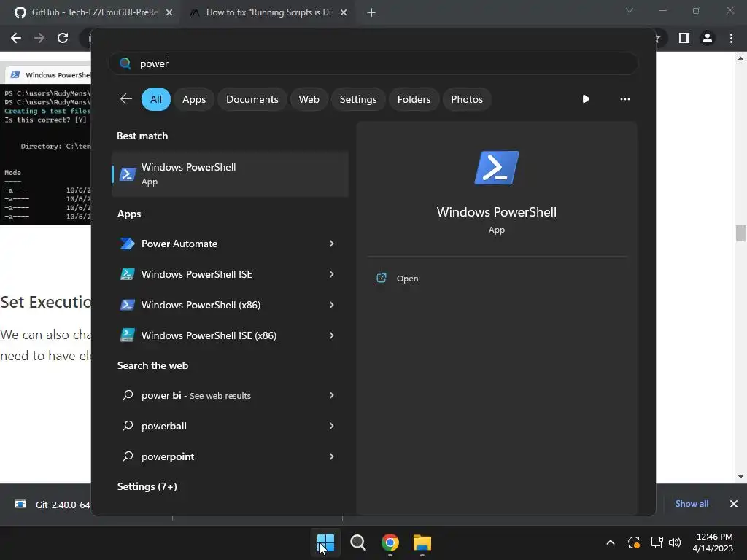This screenshot has width=747, height=560.
Task: Open taskbar Search icon
Action: tap(357, 542)
